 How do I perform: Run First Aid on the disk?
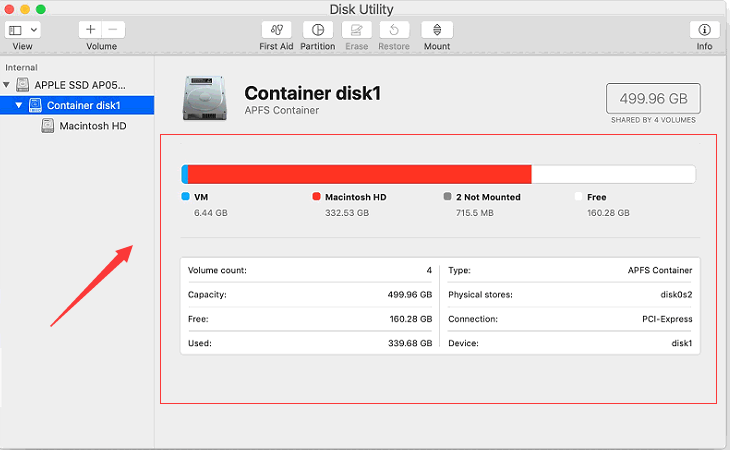[277, 30]
